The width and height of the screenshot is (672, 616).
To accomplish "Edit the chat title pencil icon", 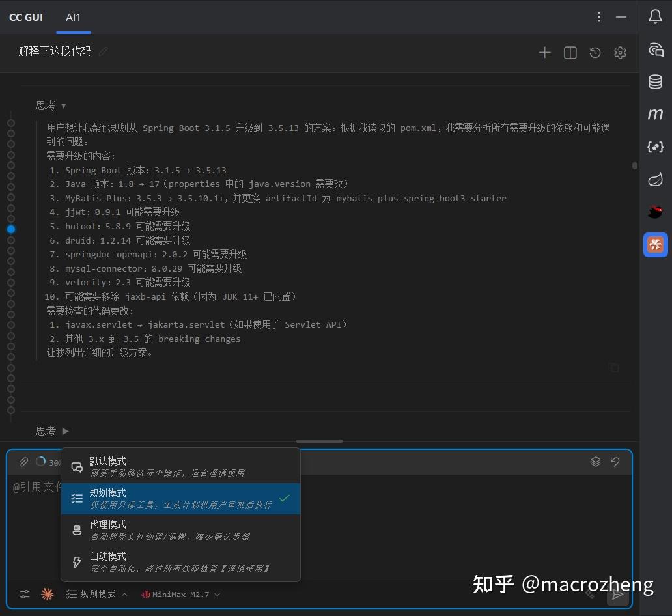I will pos(103,51).
